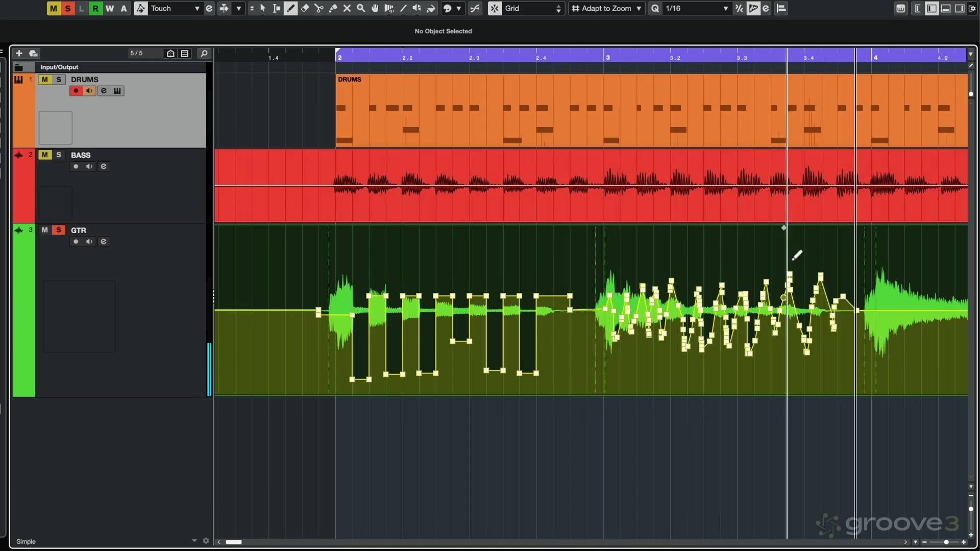Select the Split scissors tool
The height and width of the screenshot is (551, 980).
tap(319, 8)
